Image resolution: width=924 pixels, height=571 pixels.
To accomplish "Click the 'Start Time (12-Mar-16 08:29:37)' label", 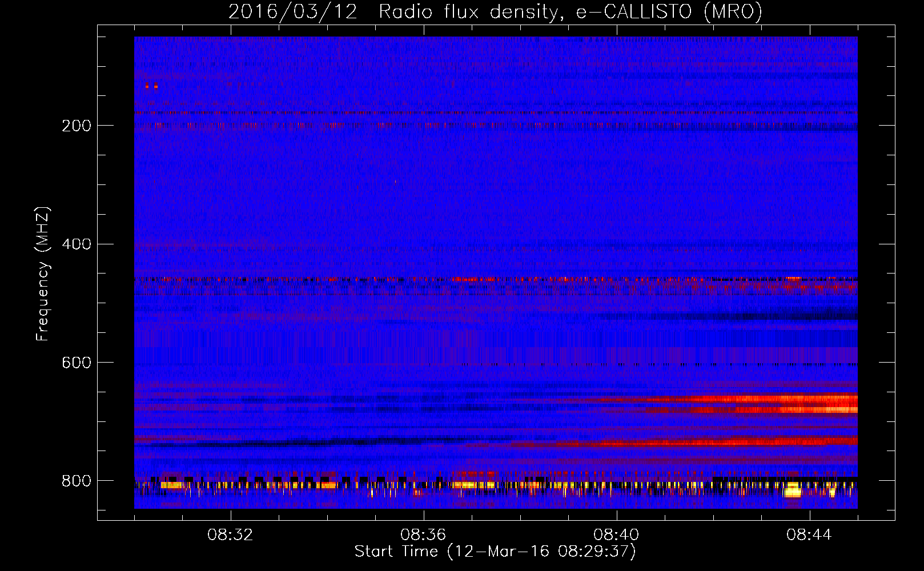I will (x=495, y=552).
